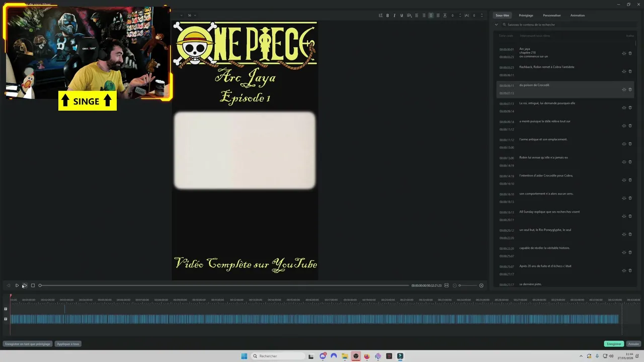Image resolution: width=644 pixels, height=362 pixels.
Task: Delete the 'Le roi, intrigué' subtitle
Action: pyautogui.click(x=630, y=108)
